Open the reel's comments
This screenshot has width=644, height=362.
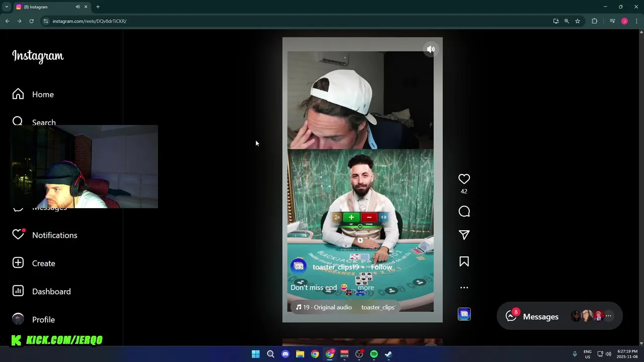464,212
